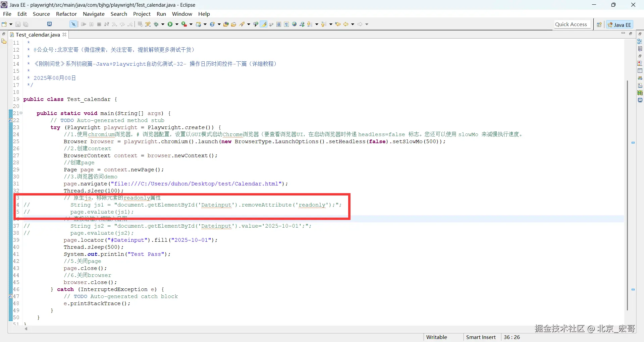Open the New Java Class dropdown arrow

[219, 24]
